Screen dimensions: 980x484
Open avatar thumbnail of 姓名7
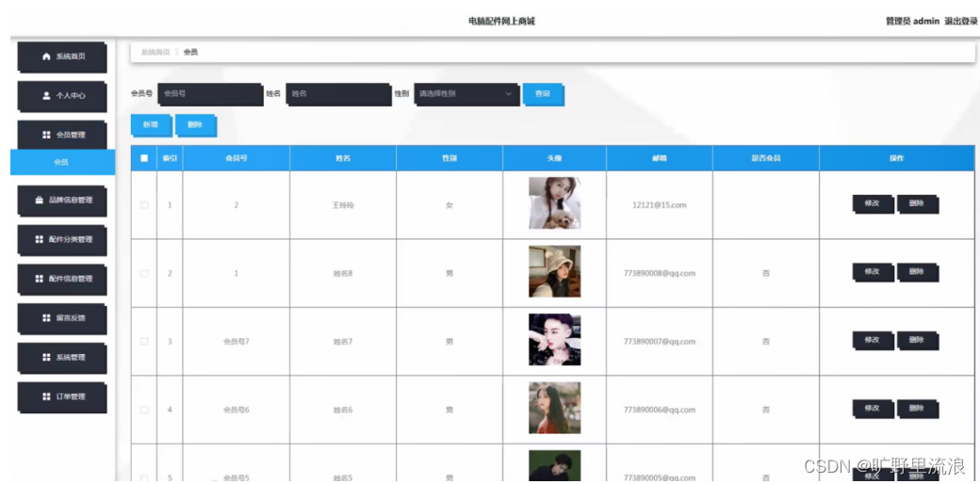(554, 339)
